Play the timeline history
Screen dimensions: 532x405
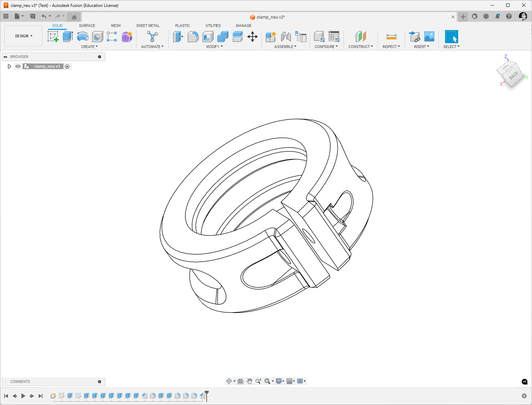23,396
